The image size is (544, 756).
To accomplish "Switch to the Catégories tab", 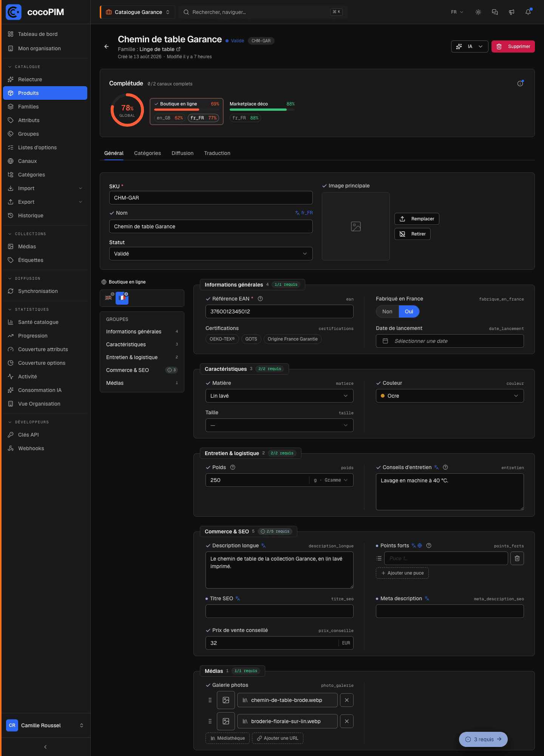I will (147, 153).
